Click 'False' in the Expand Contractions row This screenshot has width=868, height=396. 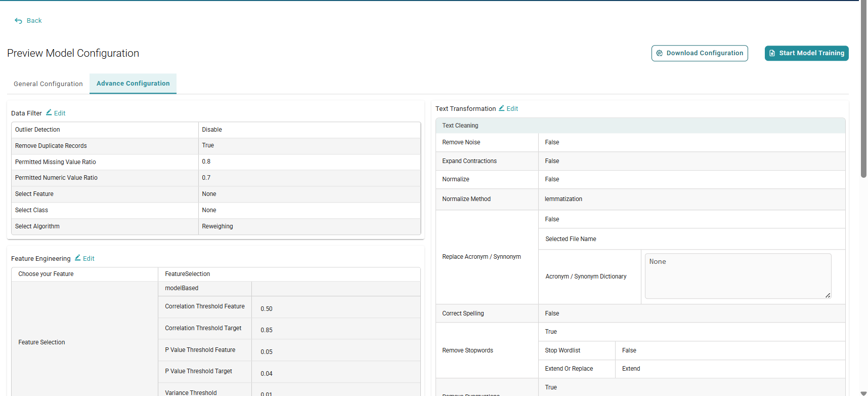552,161
